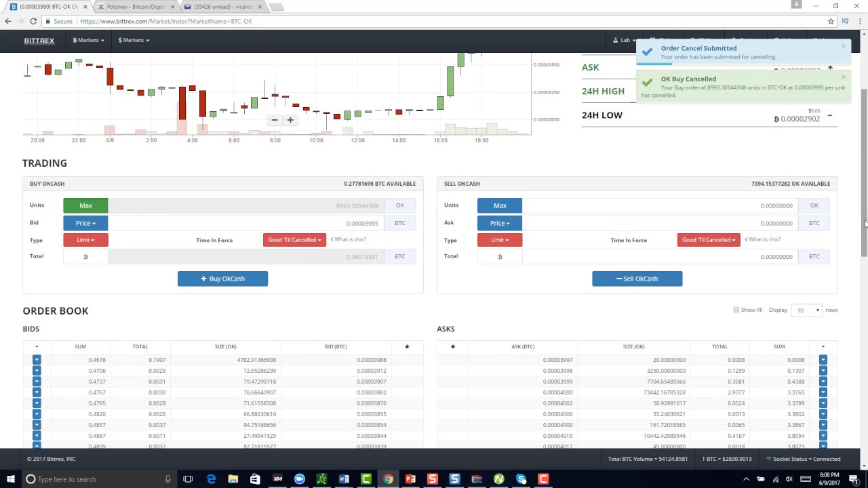The width and height of the screenshot is (868, 488).
Task: Switch to the Poloniex browser tab
Action: [136, 7]
